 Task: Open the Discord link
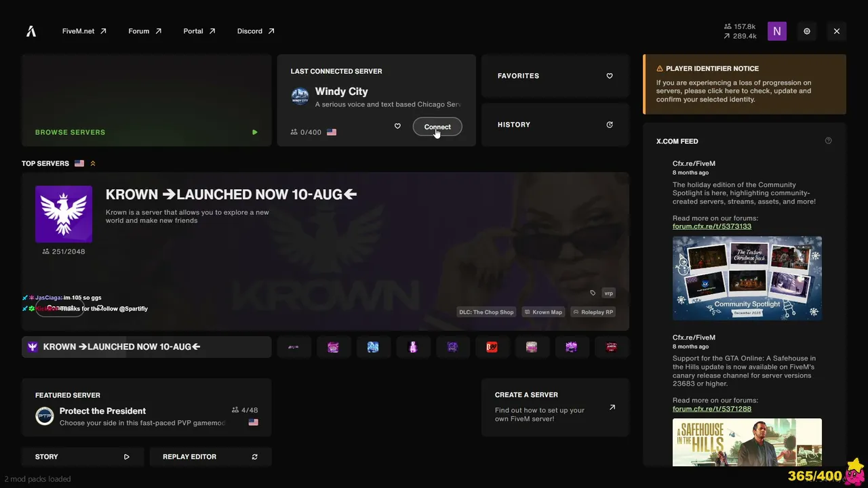(256, 31)
